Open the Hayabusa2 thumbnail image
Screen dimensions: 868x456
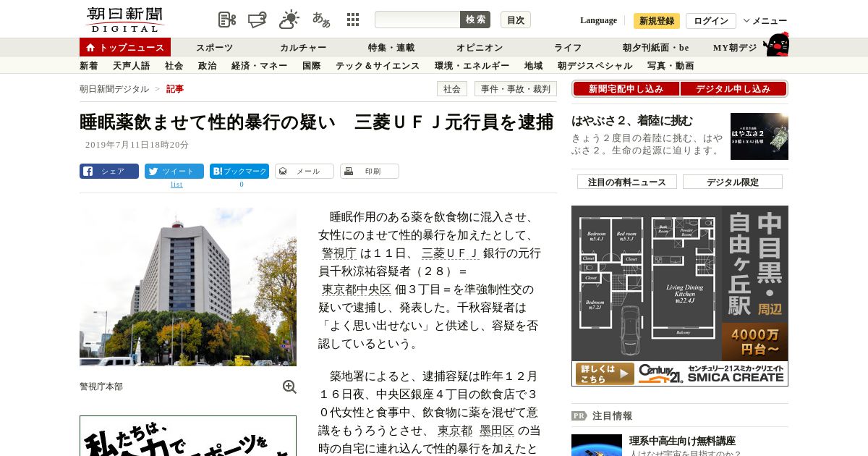(x=759, y=136)
